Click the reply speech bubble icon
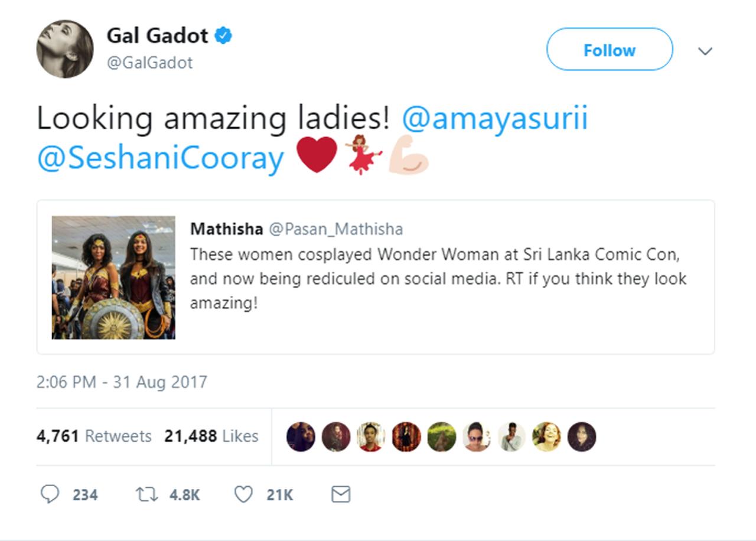756x541 pixels. [x=50, y=494]
